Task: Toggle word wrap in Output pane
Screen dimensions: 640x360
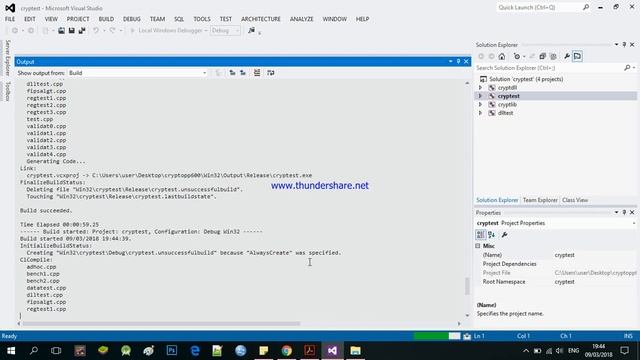Action: (x=271, y=73)
